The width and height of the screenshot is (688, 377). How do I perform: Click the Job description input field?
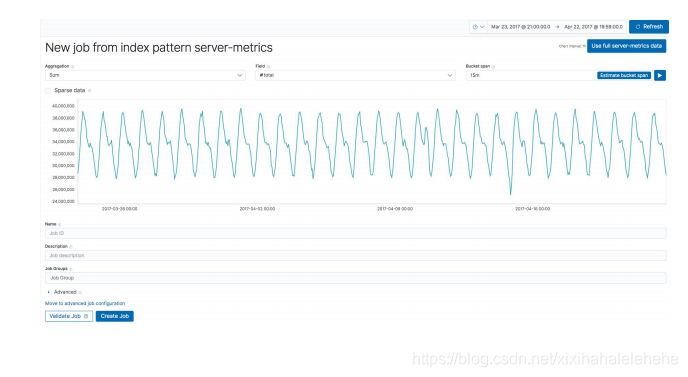pos(355,255)
